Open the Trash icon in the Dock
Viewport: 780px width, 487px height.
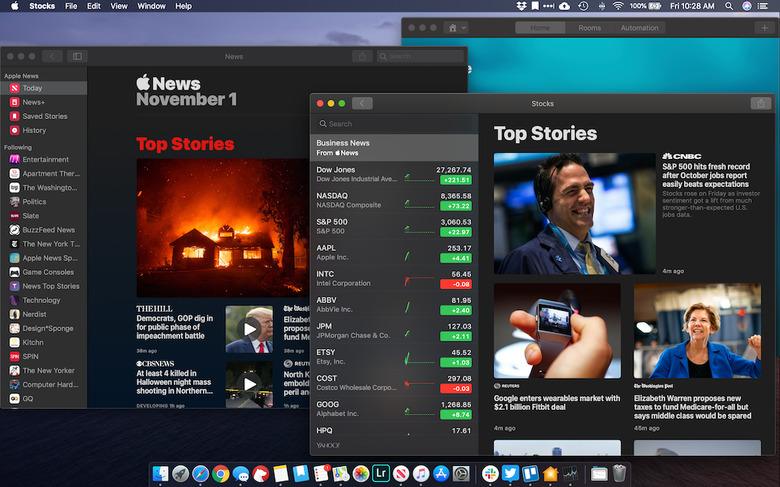[619, 473]
